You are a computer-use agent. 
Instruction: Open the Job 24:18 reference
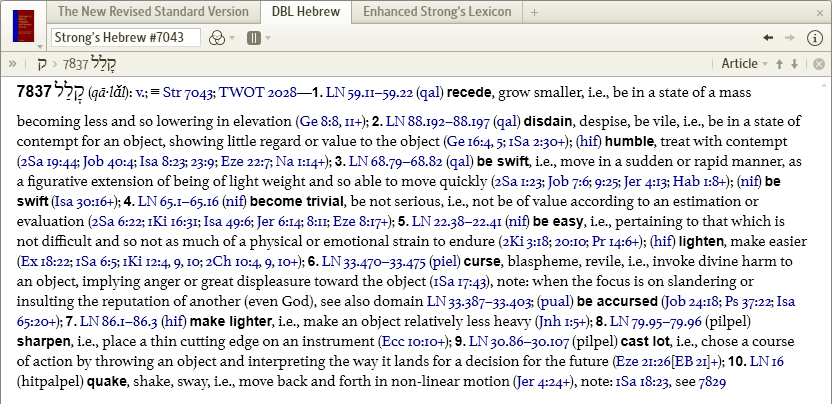pyautogui.click(x=690, y=302)
